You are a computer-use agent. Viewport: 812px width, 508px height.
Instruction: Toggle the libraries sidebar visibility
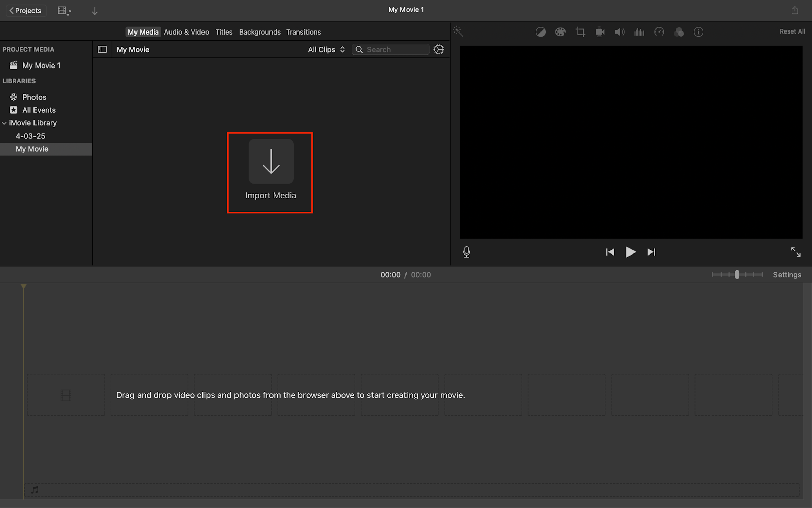point(103,50)
